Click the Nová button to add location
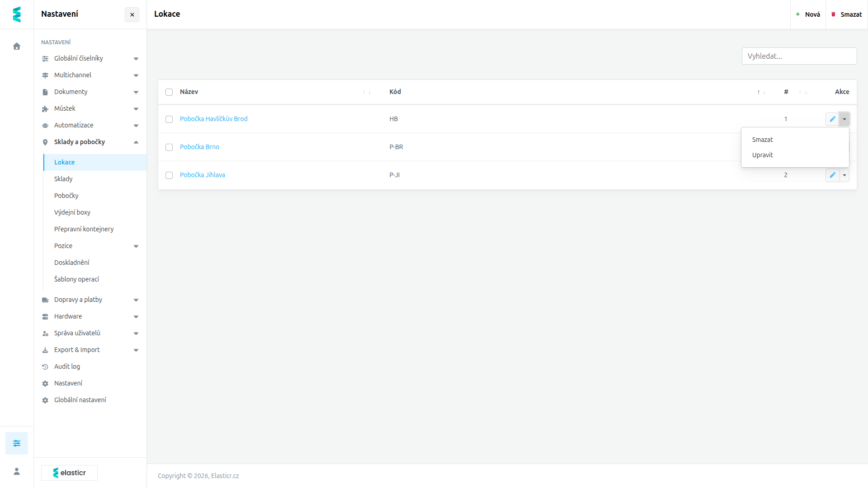Screen dimensions: 868x488 pos(808,14)
